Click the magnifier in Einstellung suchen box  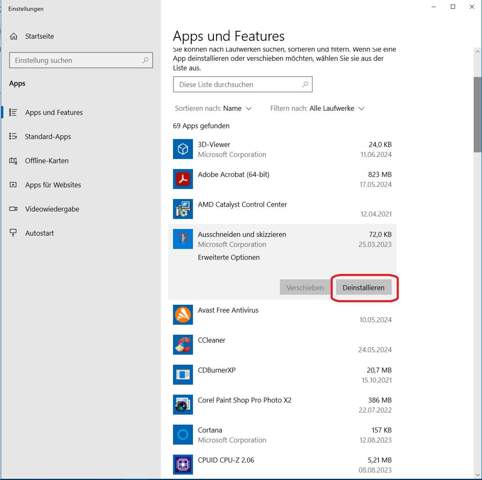click(145, 60)
